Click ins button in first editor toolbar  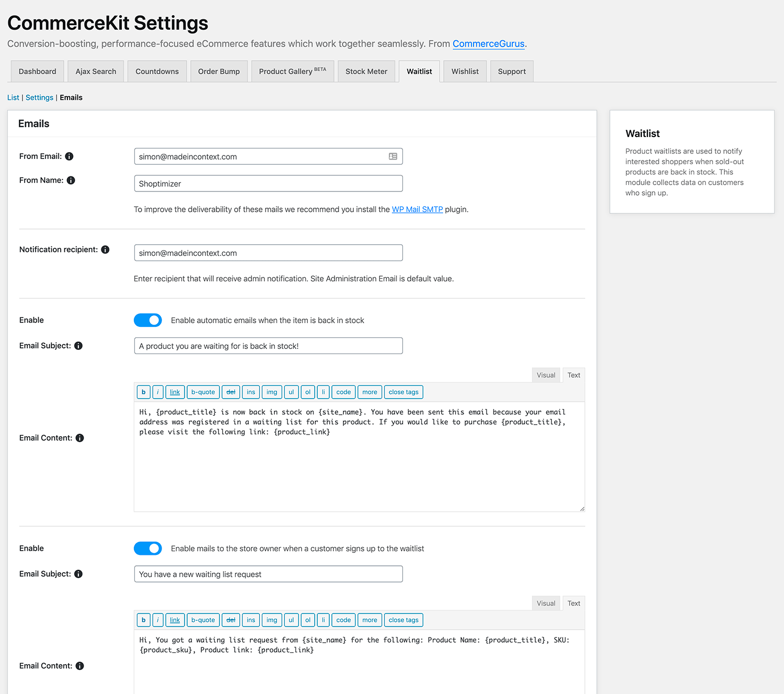[x=251, y=392]
